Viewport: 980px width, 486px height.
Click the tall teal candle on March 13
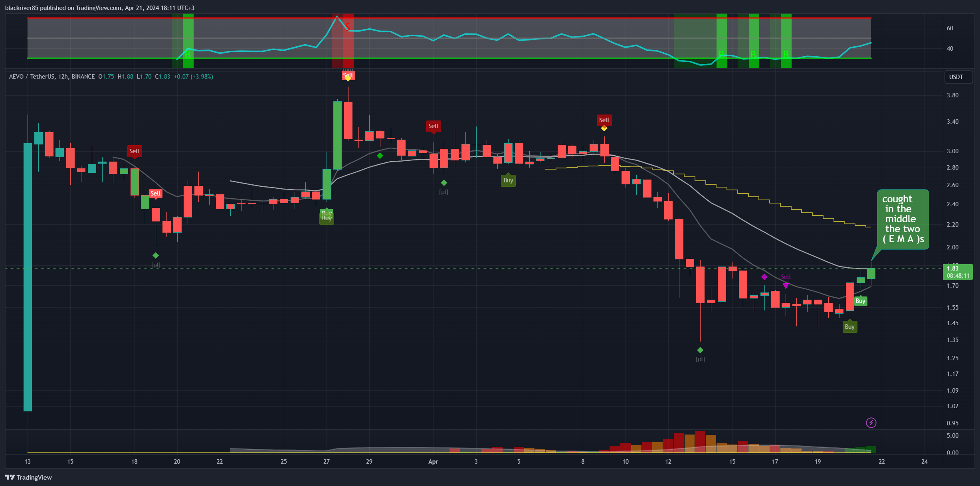point(28,277)
